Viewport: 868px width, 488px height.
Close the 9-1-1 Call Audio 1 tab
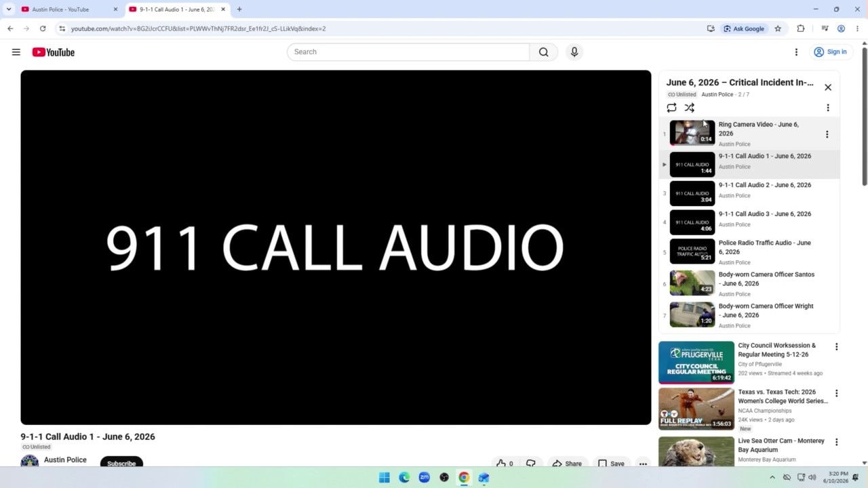[x=223, y=9]
